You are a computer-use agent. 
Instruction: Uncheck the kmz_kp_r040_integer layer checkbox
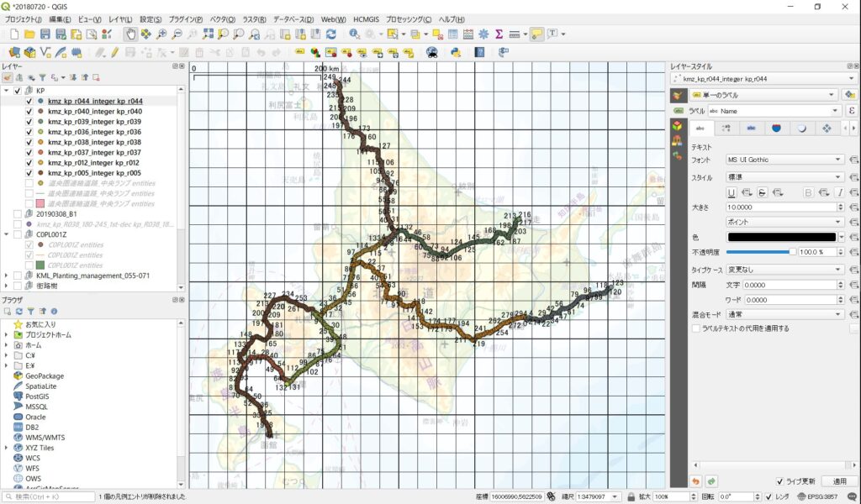click(x=29, y=111)
